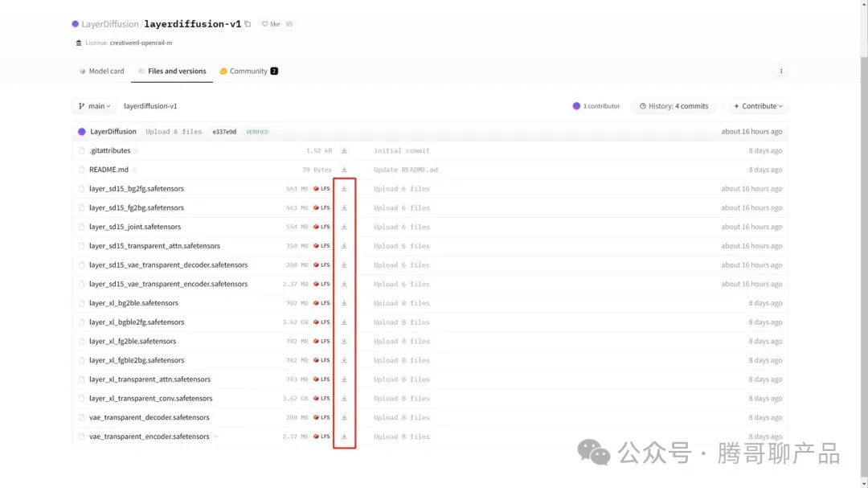868x488 pixels.
Task: Open commit hash e337e9d
Action: click(224, 132)
